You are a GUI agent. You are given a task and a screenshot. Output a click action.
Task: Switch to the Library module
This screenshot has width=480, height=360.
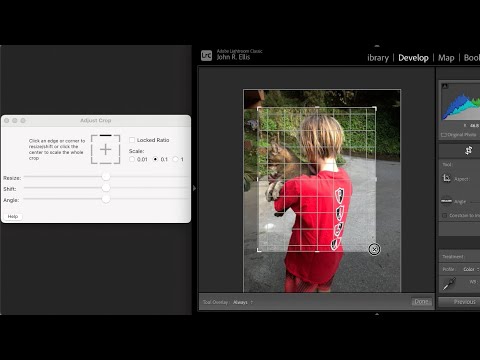pyautogui.click(x=378, y=58)
